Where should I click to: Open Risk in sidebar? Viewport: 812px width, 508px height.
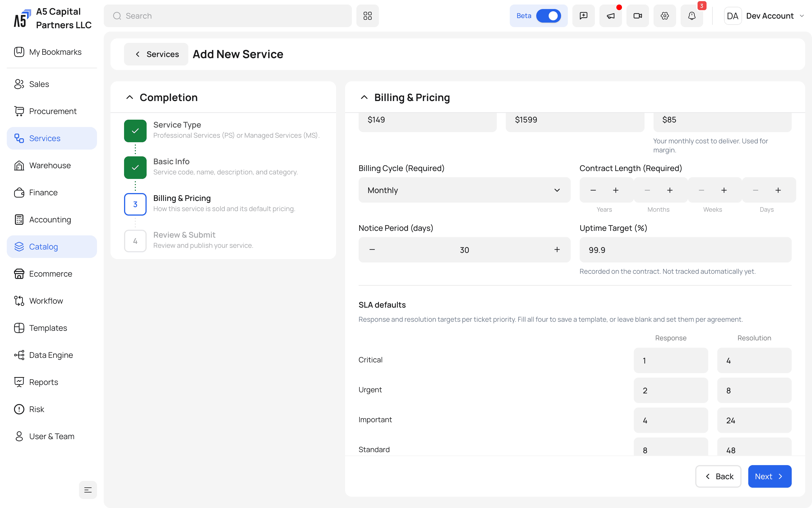[x=52, y=409]
